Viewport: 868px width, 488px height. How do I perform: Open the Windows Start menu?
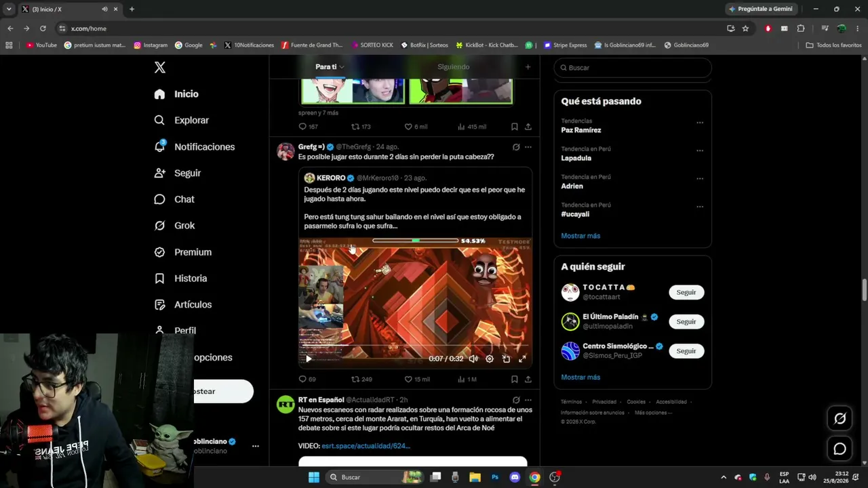[x=314, y=477]
